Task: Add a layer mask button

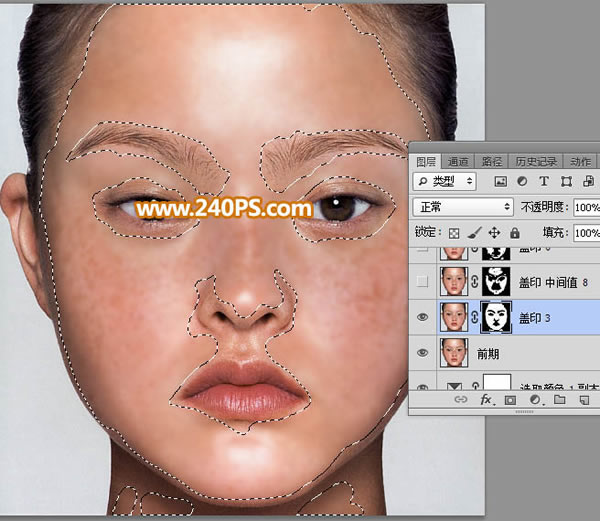Action: click(x=510, y=400)
